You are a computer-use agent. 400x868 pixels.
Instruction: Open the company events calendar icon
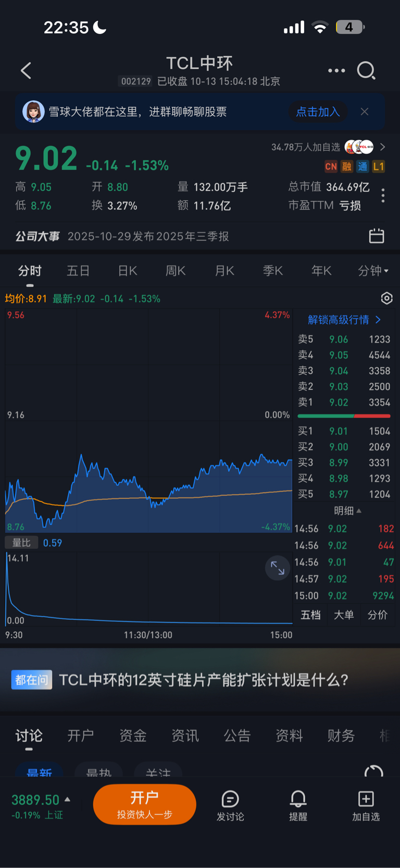(x=377, y=236)
